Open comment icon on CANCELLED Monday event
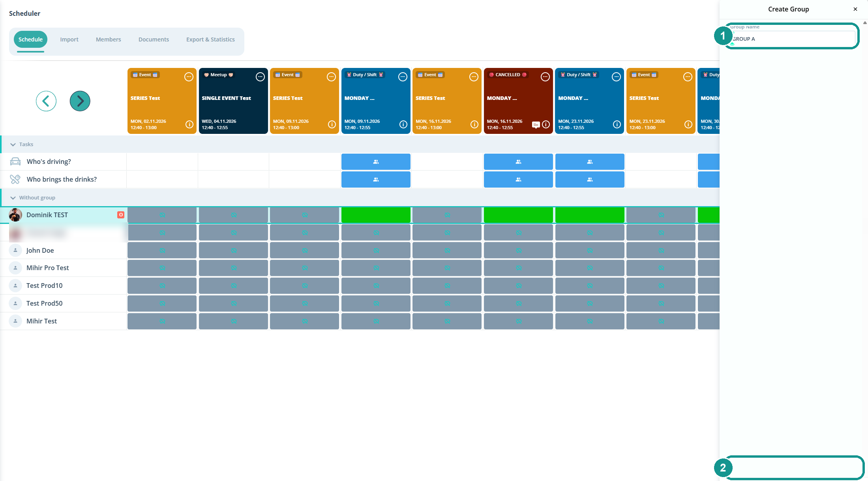The height and width of the screenshot is (481, 868). 536,125
